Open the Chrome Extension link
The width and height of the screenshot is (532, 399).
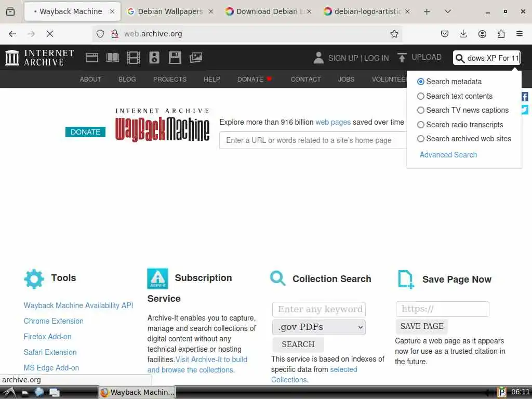tap(54, 321)
